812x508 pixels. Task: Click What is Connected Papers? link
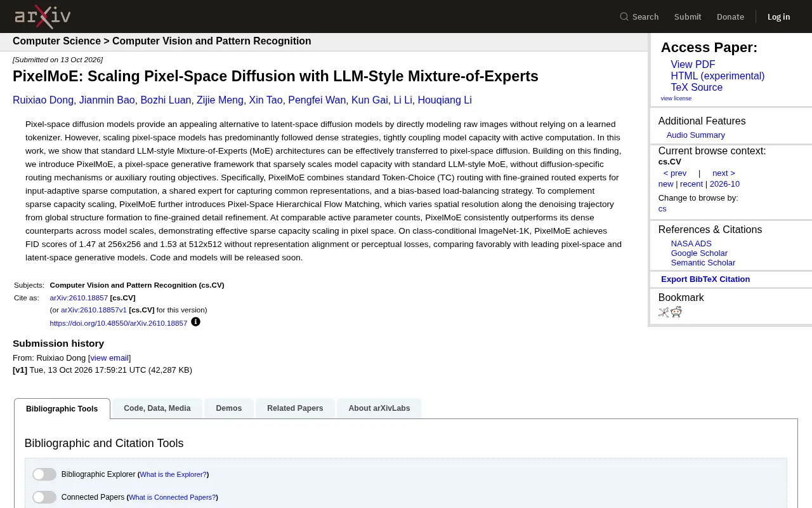[x=173, y=497]
